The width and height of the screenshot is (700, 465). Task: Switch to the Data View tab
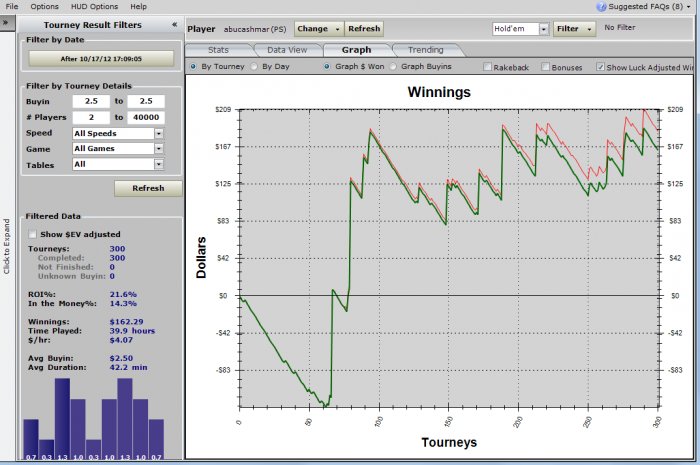[287, 50]
